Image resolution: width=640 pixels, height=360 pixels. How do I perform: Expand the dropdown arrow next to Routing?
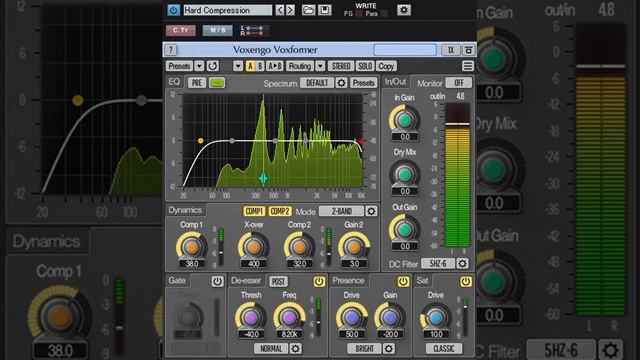[x=320, y=66]
